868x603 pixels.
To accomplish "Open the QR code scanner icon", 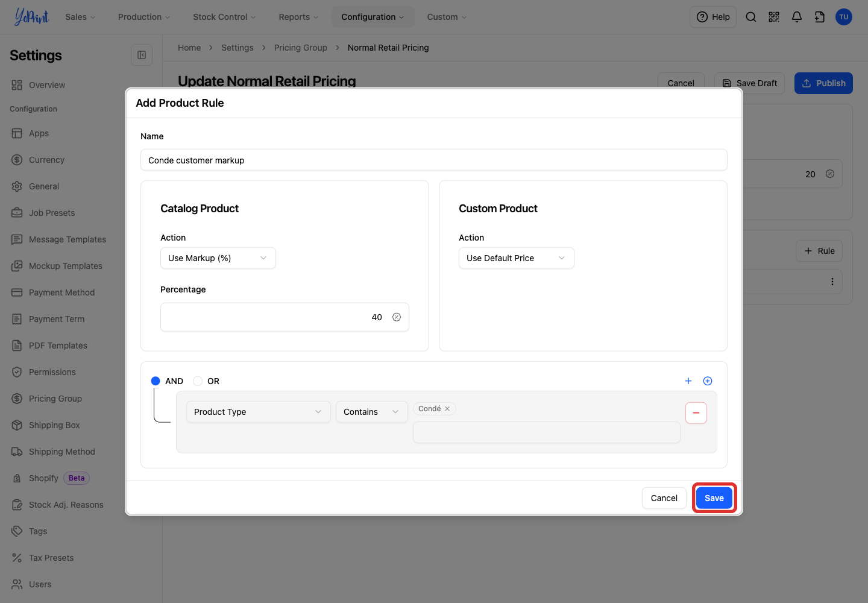I will pyautogui.click(x=774, y=17).
